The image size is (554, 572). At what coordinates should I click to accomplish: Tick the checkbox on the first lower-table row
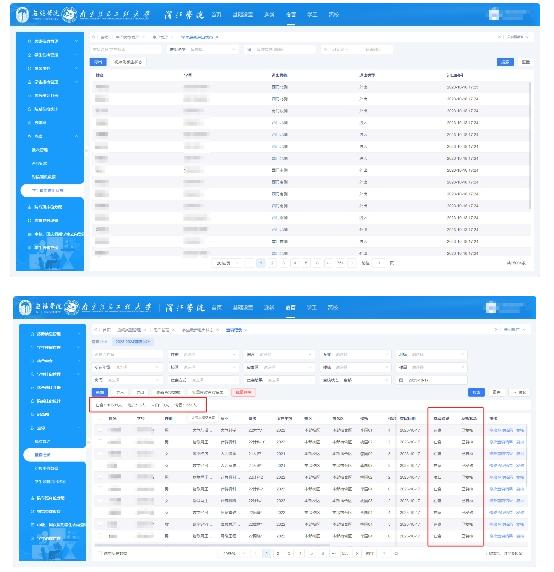(100, 430)
